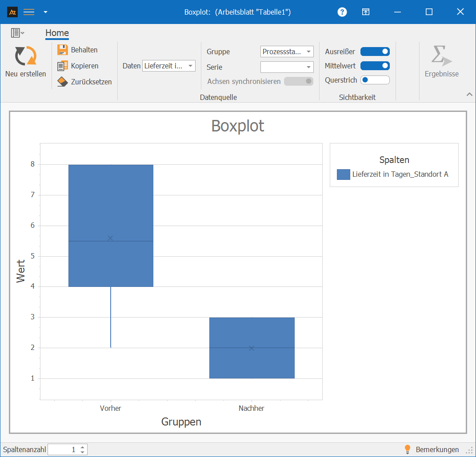Open the quick access toolbar arrow menu
The width and height of the screenshot is (476, 457).
pos(45,12)
